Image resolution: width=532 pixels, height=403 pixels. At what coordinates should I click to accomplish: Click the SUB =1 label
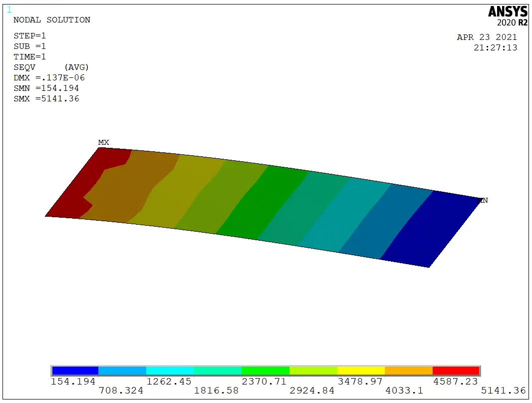(x=29, y=46)
